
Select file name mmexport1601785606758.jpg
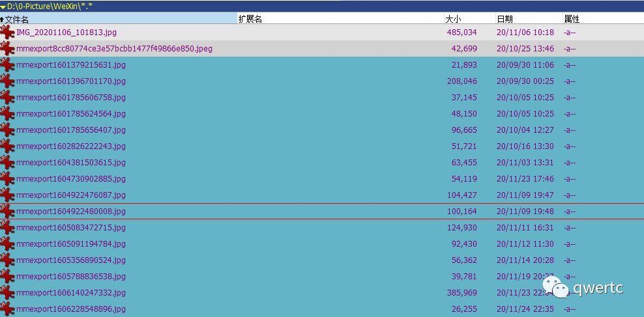point(71,98)
